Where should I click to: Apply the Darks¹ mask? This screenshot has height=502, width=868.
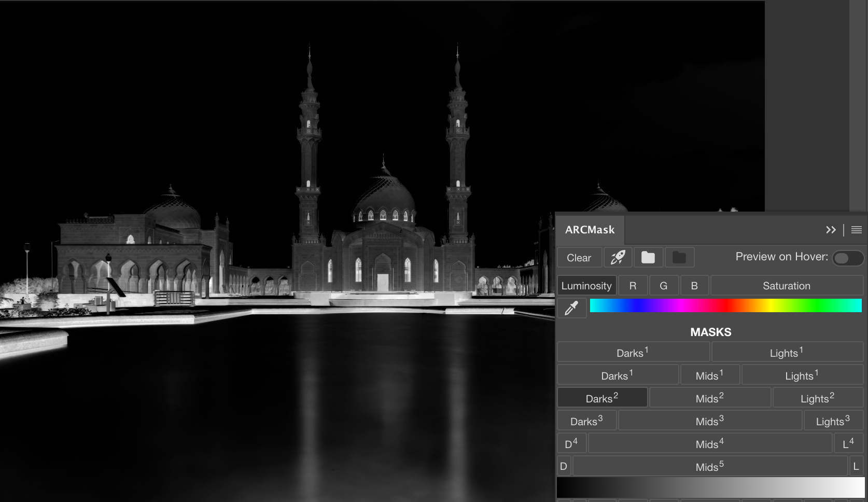[633, 352]
